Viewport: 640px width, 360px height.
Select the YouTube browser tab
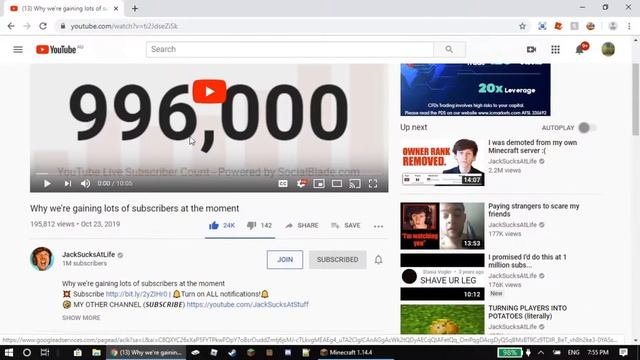click(x=63, y=9)
